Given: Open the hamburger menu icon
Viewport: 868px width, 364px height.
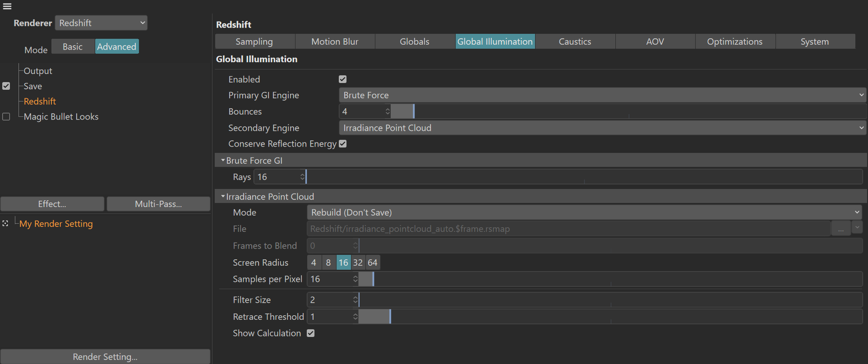Looking at the screenshot, I should [7, 6].
